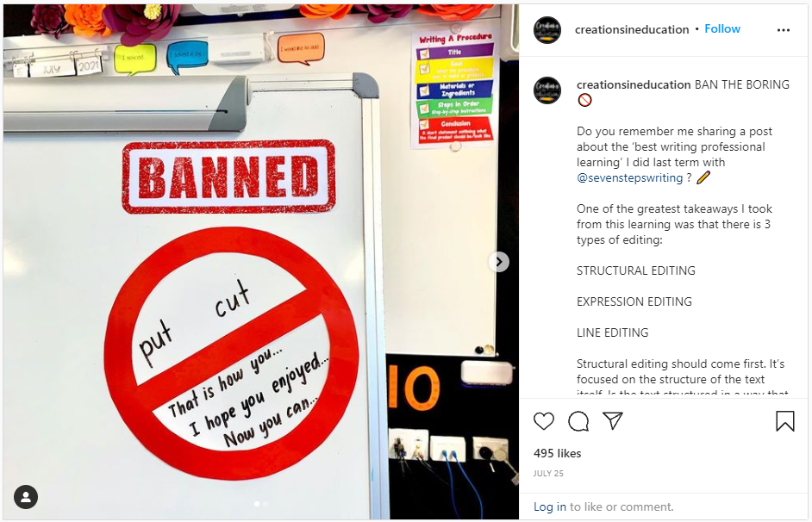Screen dimensions: 812x522
Task: Log in to like or comment
Action: click(549, 507)
